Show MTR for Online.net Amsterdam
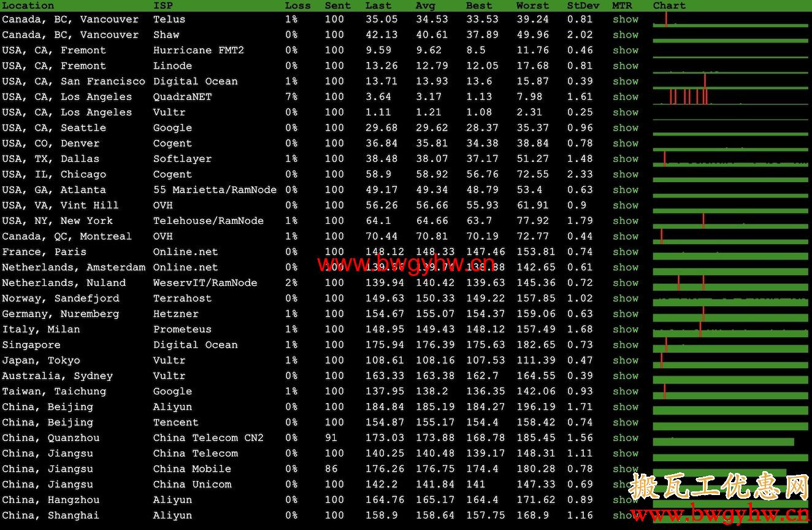The image size is (812, 530). coord(626,267)
